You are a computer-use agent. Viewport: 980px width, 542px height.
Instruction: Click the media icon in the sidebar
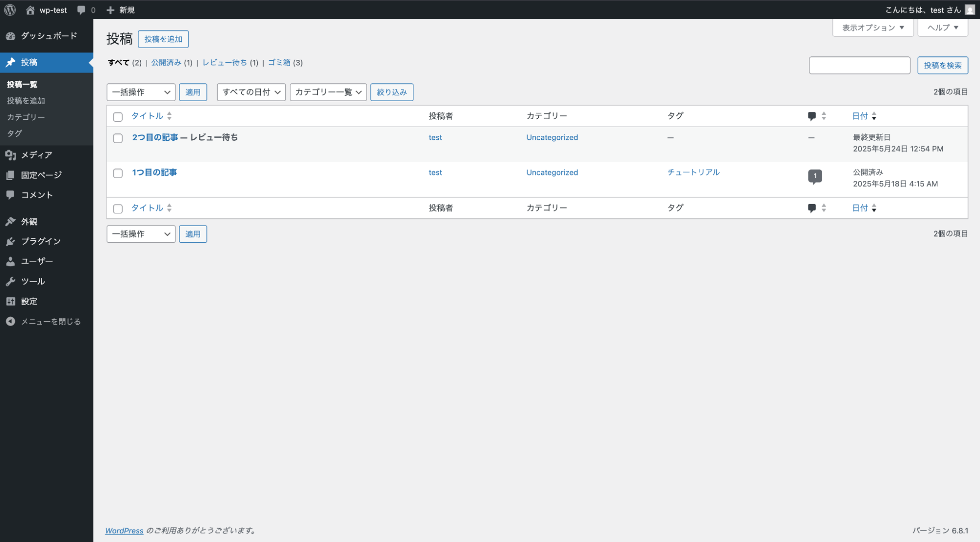click(x=10, y=155)
